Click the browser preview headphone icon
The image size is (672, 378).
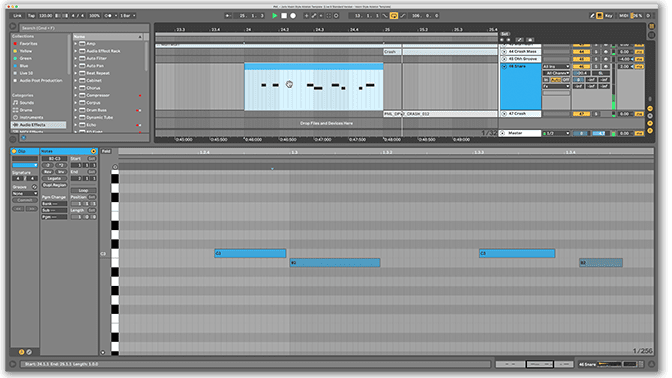(x=24, y=138)
